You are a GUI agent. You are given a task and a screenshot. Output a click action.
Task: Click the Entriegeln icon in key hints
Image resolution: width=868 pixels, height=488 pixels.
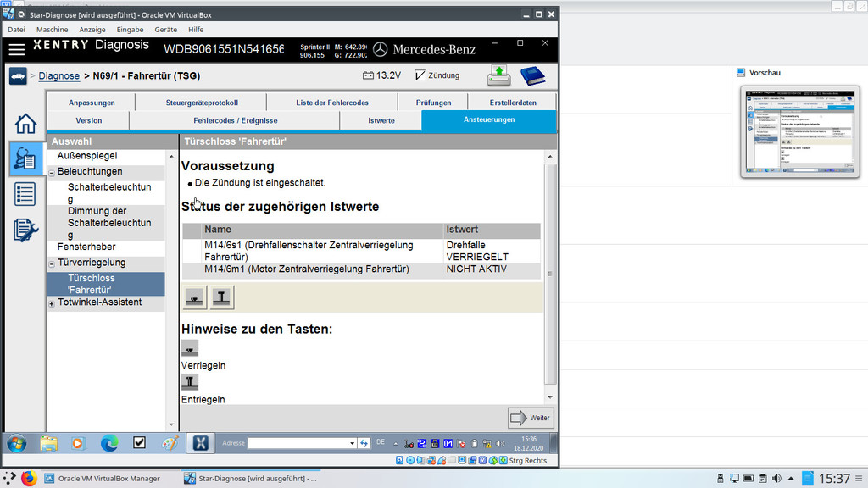pyautogui.click(x=190, y=382)
